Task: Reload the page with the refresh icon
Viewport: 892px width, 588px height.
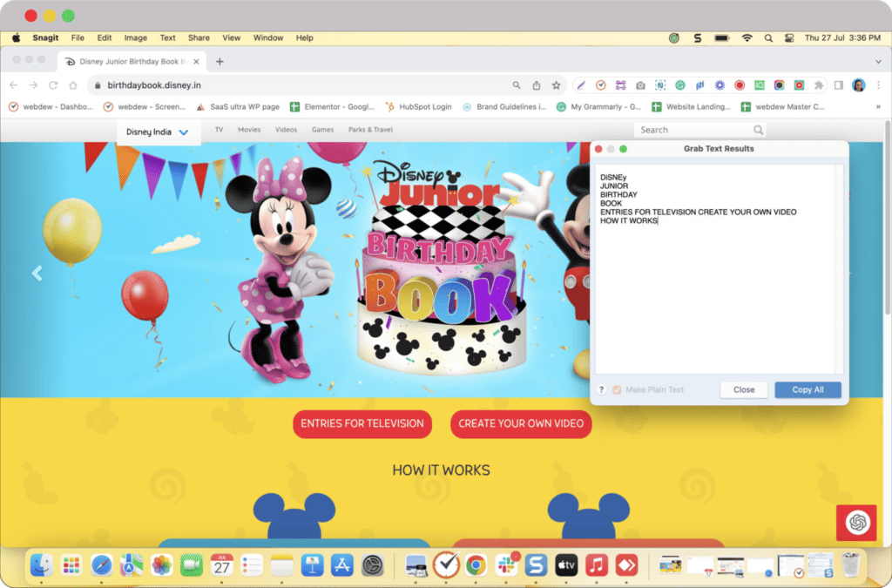Action: (53, 85)
